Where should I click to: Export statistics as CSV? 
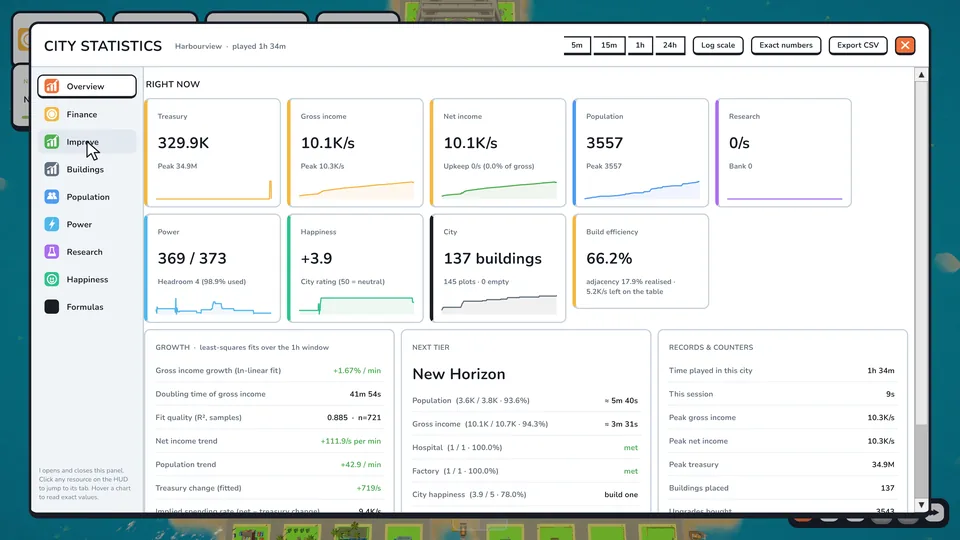click(858, 45)
